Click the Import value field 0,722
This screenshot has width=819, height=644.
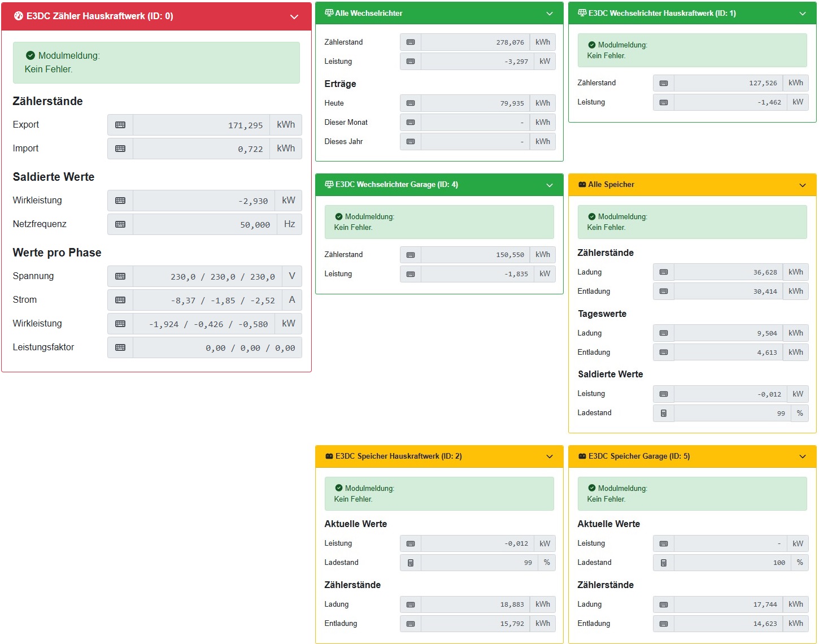click(x=202, y=149)
